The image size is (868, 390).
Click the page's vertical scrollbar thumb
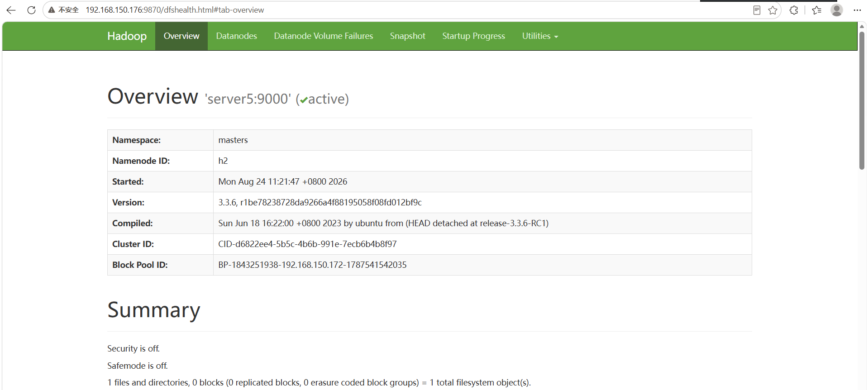tap(862, 100)
